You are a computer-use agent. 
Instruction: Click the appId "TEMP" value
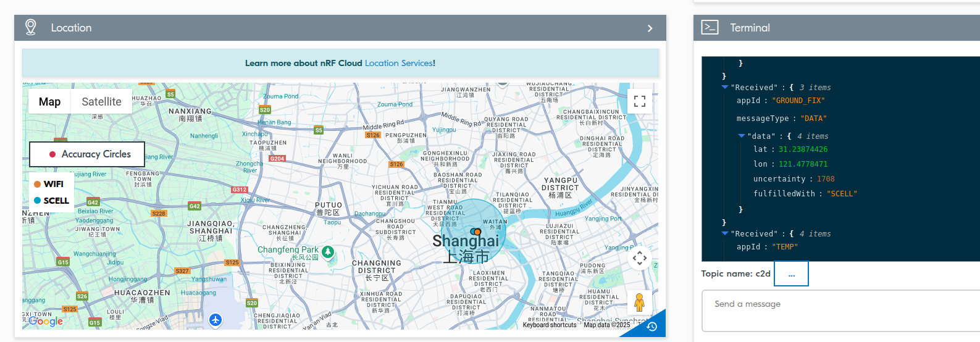(784, 247)
